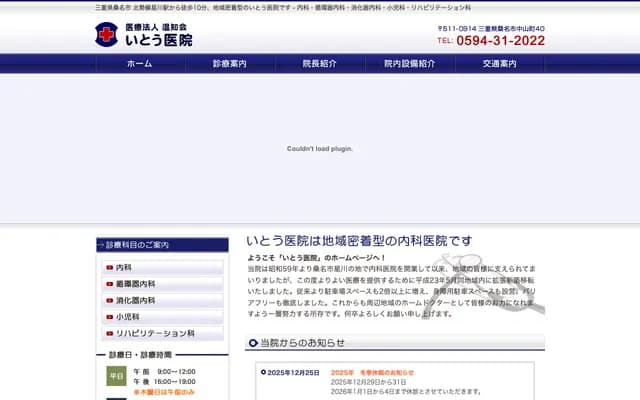This screenshot has width=640, height=400.
Task: Click the いとう医院 clinic name header
Action: pos(158,40)
